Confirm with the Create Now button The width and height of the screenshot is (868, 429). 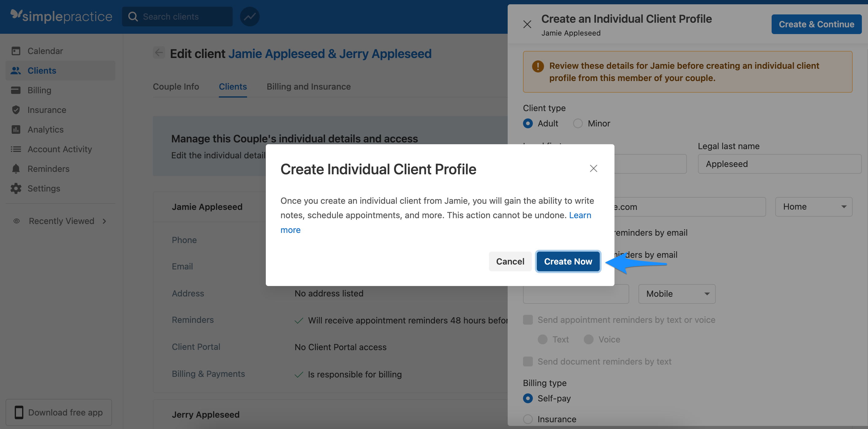click(x=568, y=261)
